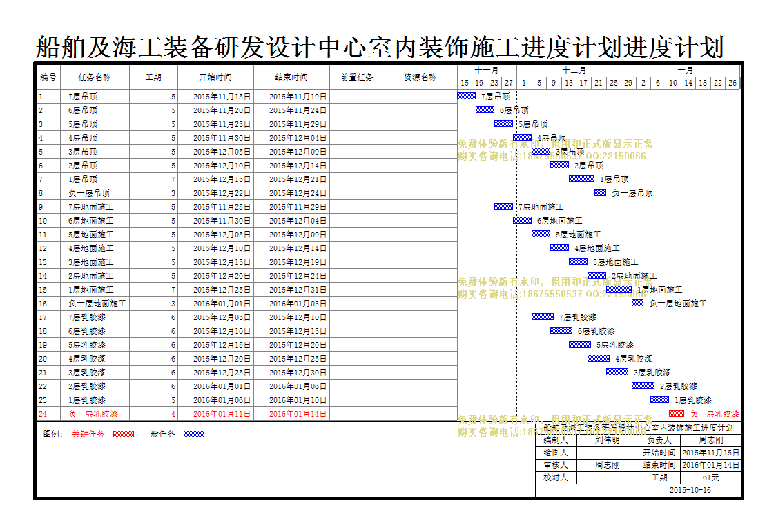Select the task name 6层乳胶漆 in row 18
Screen dimensions: 776x532
point(87,331)
